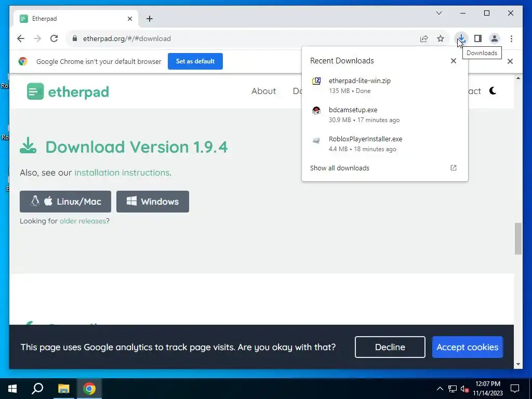Click the bdcamsetup.exe file icon

pos(316,110)
